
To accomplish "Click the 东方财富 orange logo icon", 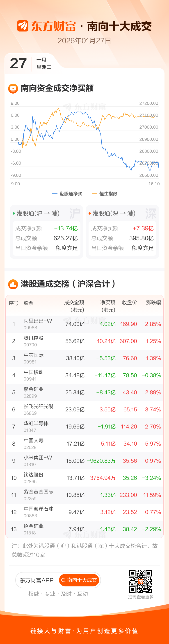I will point(23,26).
